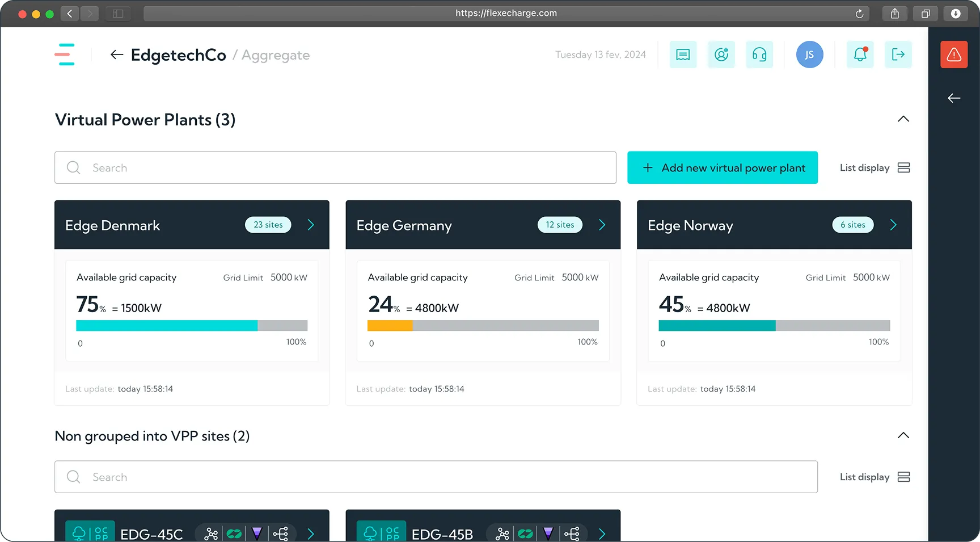Click the 12 sites badge
This screenshot has width=980, height=542.
pyautogui.click(x=560, y=225)
